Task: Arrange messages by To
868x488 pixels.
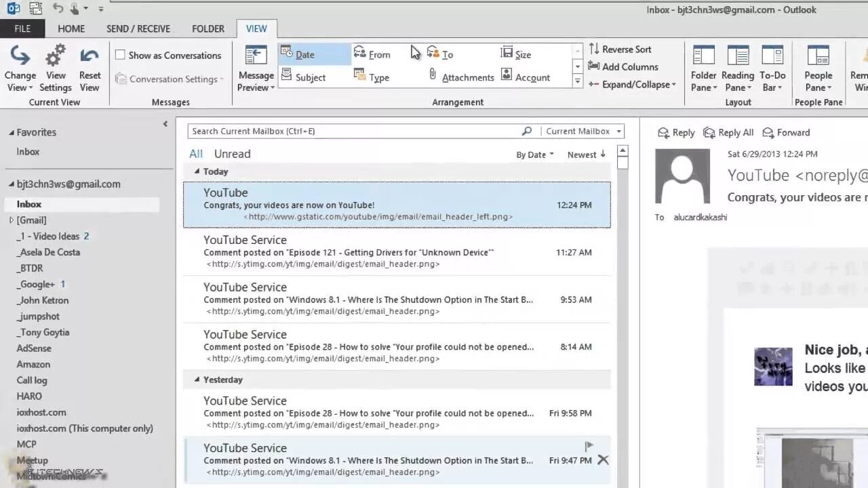Action: pos(439,54)
